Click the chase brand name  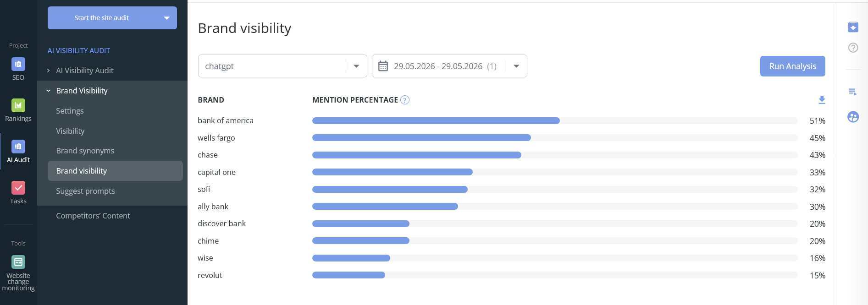[208, 155]
